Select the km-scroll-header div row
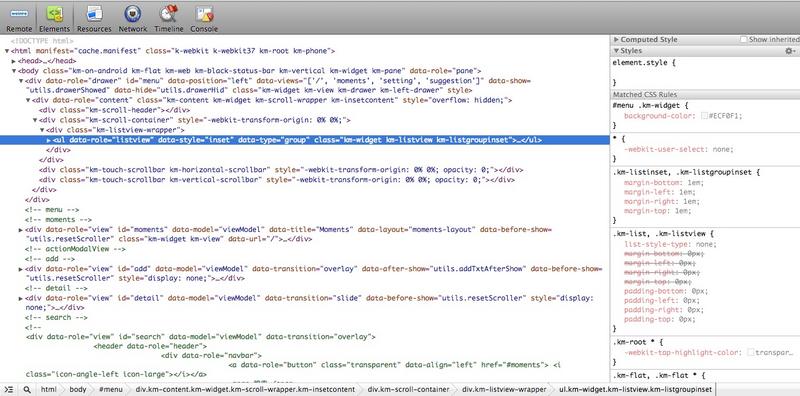The width and height of the screenshot is (800, 396). 114,110
